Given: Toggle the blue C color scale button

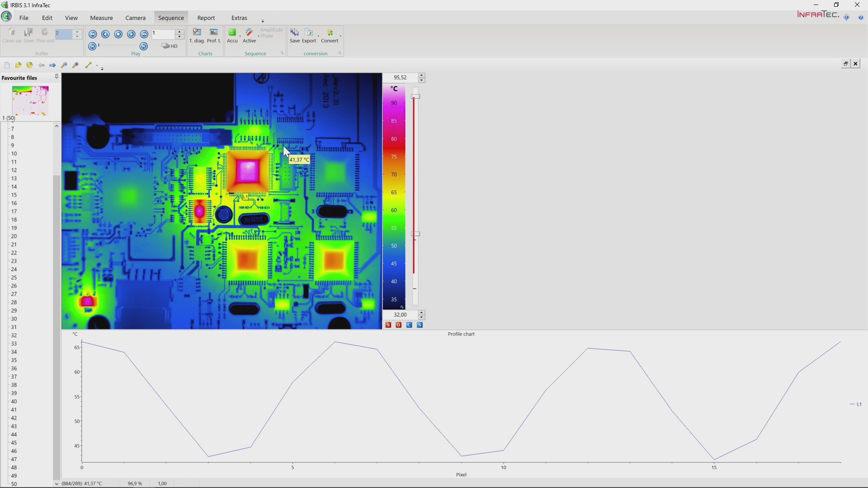Looking at the screenshot, I should [409, 325].
